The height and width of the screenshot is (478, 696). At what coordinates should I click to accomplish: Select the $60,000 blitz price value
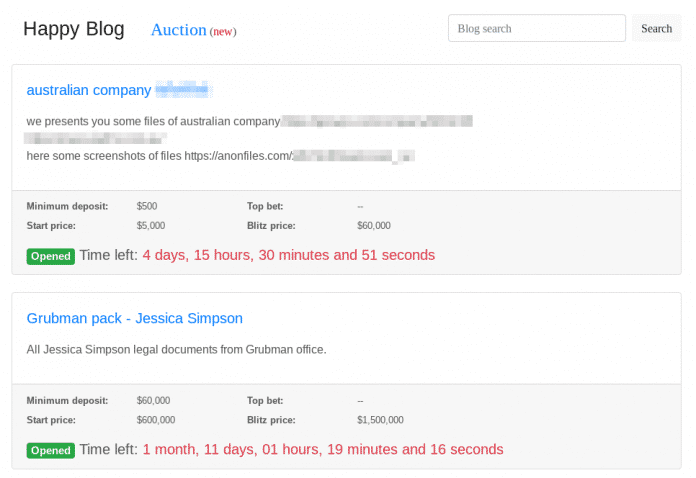374,225
